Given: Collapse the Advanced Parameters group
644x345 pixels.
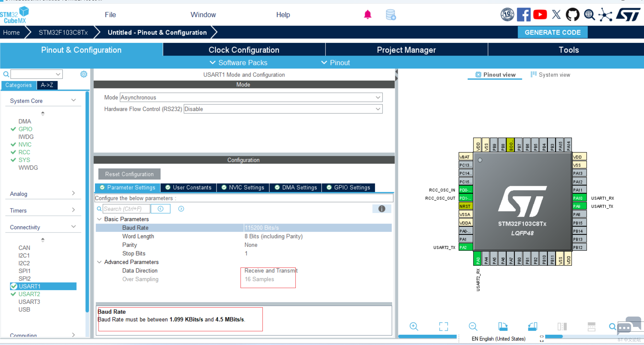Looking at the screenshot, I should tap(99, 262).
